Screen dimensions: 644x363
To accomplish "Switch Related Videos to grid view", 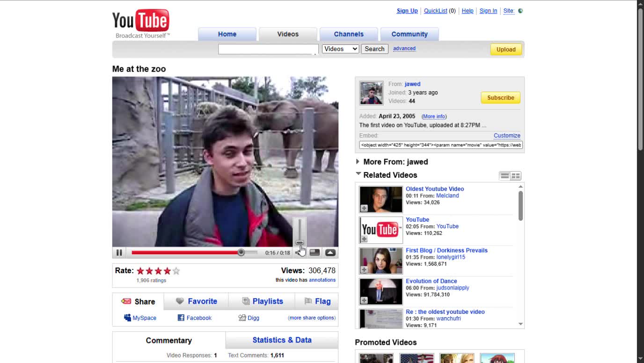I will (x=515, y=176).
